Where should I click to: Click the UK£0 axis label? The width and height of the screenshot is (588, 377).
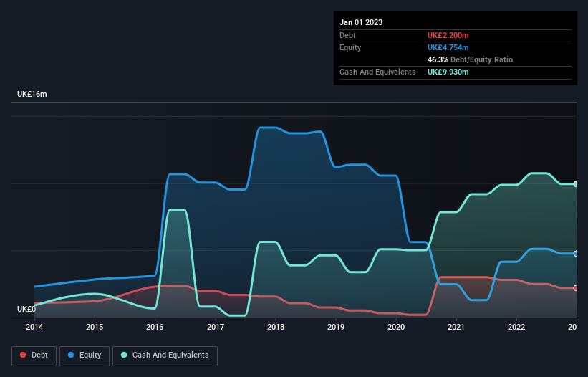pos(26,309)
